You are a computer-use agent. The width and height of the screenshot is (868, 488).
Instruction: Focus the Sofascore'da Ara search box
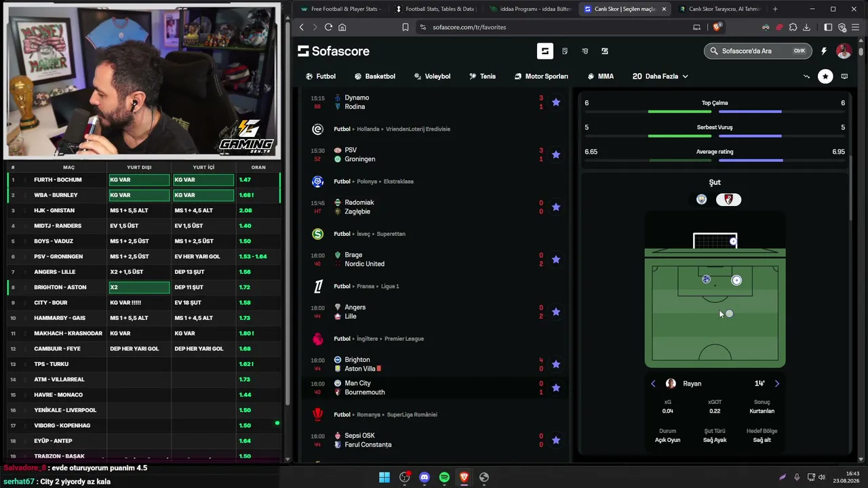[758, 51]
